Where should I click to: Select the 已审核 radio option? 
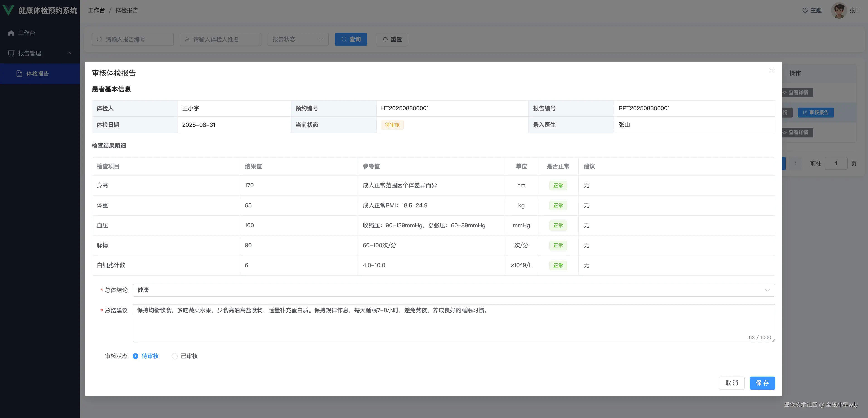(175, 356)
